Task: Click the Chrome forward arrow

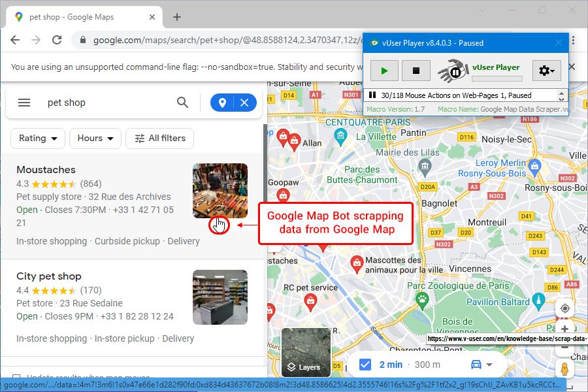Action: tap(36, 40)
